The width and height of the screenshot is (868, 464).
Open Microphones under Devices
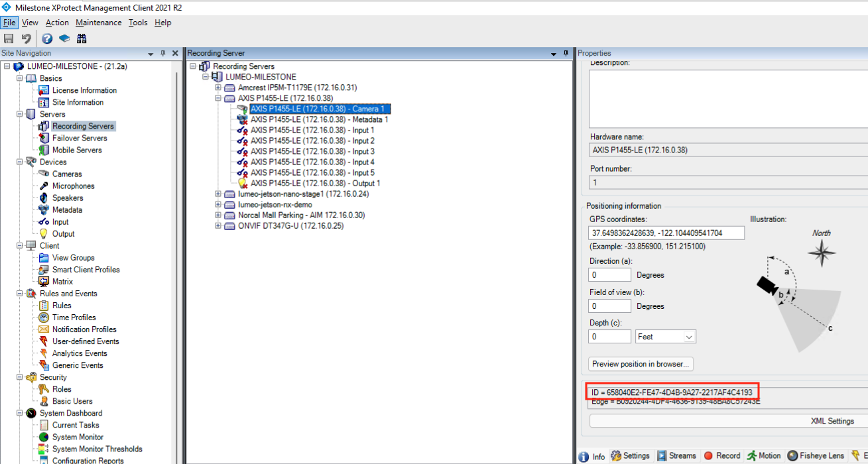[73, 186]
